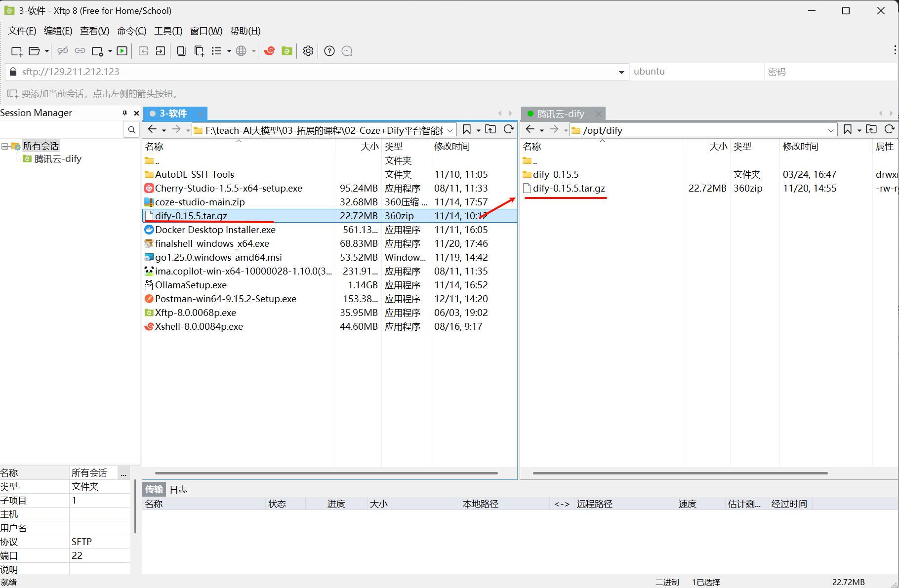Open the 命令(C) menu
The width and height of the screenshot is (899, 588).
[132, 31]
